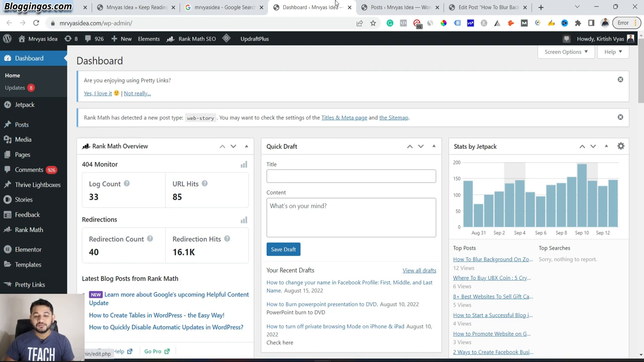This screenshot has height=362, width=644.
Task: Switch to the Google Search browser tab
Action: [x=224, y=8]
